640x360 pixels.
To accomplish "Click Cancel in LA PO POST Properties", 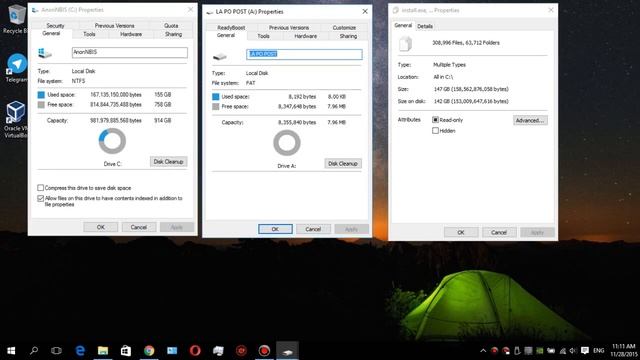I will 313,229.
